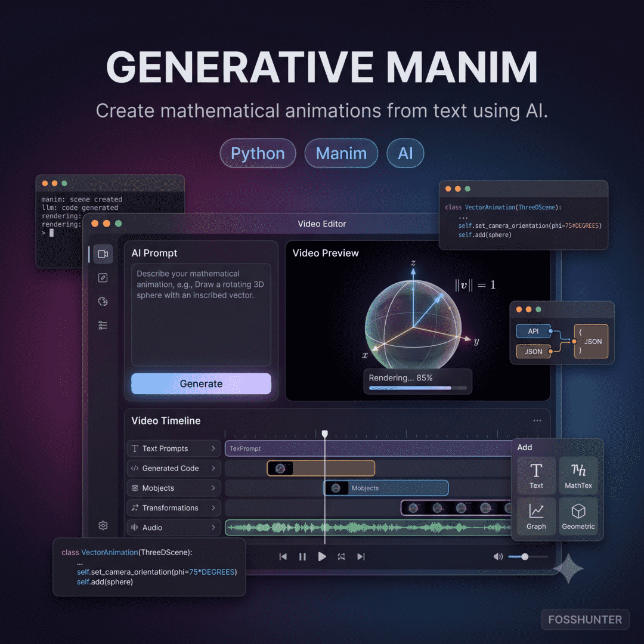Click the timeline playhead marker
Screen dimensions: 644x644
tap(324, 434)
